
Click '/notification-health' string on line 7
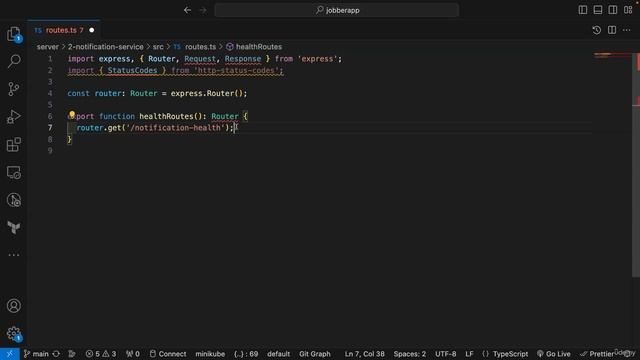(x=175, y=128)
